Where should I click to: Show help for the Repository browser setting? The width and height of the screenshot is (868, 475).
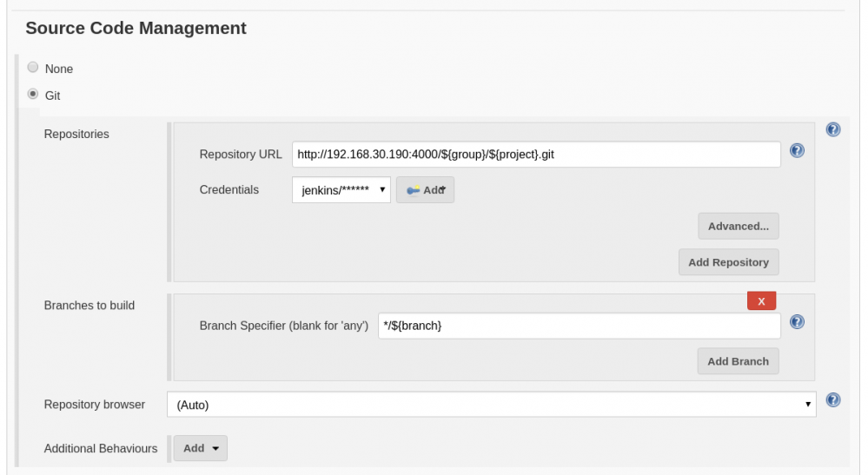tap(832, 400)
